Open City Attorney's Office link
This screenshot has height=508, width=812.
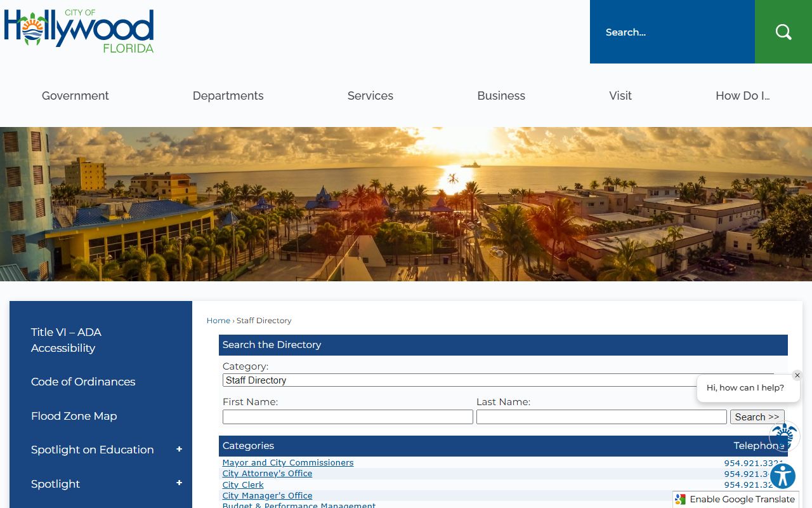pyautogui.click(x=267, y=473)
